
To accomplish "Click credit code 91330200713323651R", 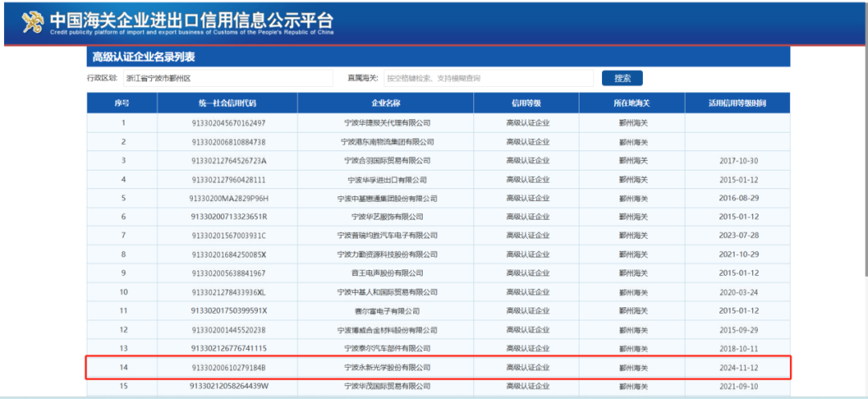I will coord(228,216).
